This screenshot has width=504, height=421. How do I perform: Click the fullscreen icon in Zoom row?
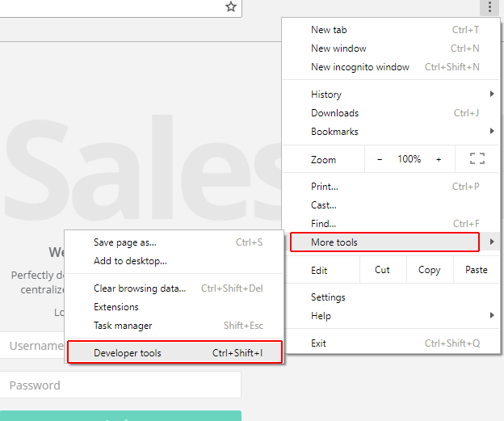(477, 159)
